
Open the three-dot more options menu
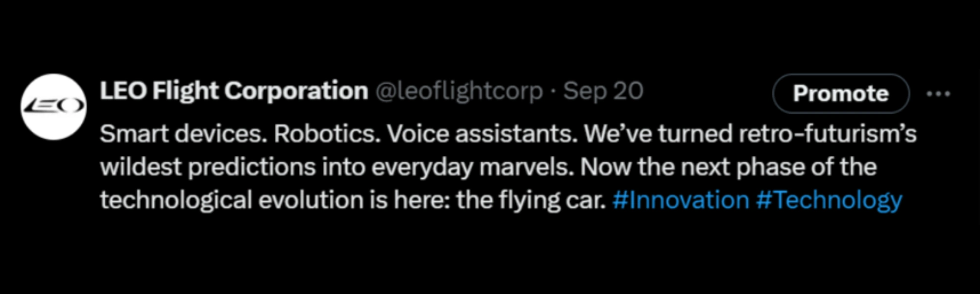coord(938,94)
